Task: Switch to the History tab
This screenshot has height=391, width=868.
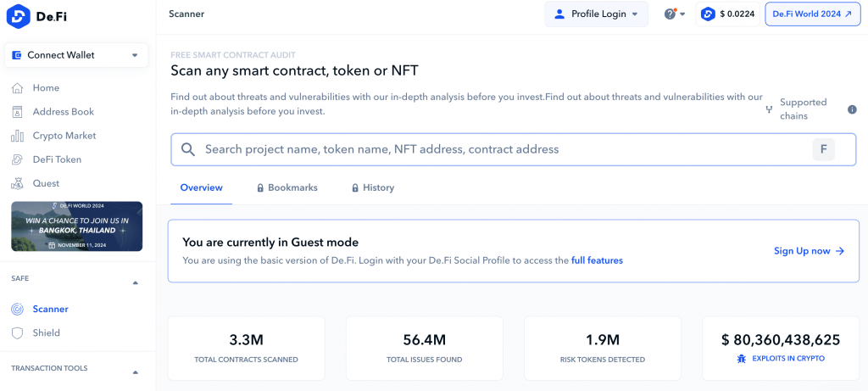Action: [x=373, y=187]
